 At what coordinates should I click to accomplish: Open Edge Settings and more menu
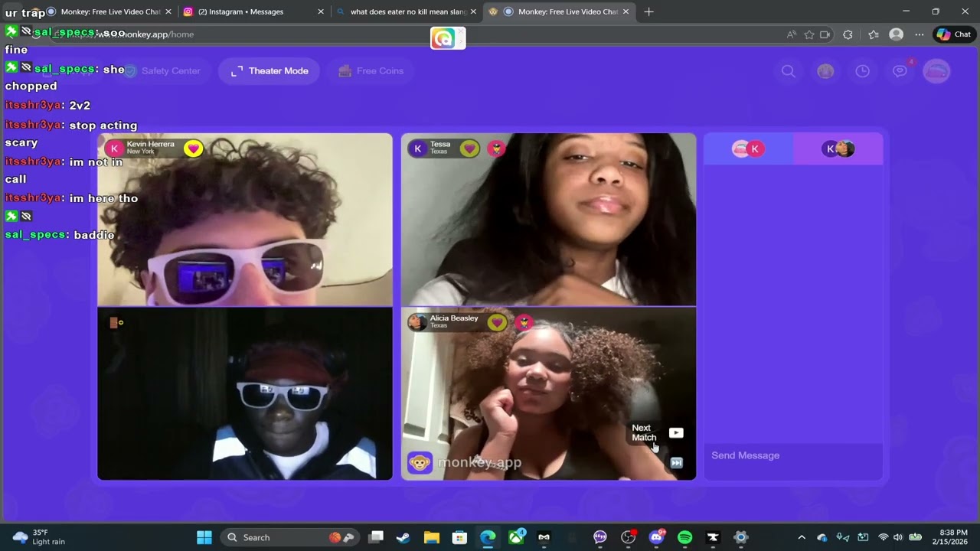(x=920, y=34)
